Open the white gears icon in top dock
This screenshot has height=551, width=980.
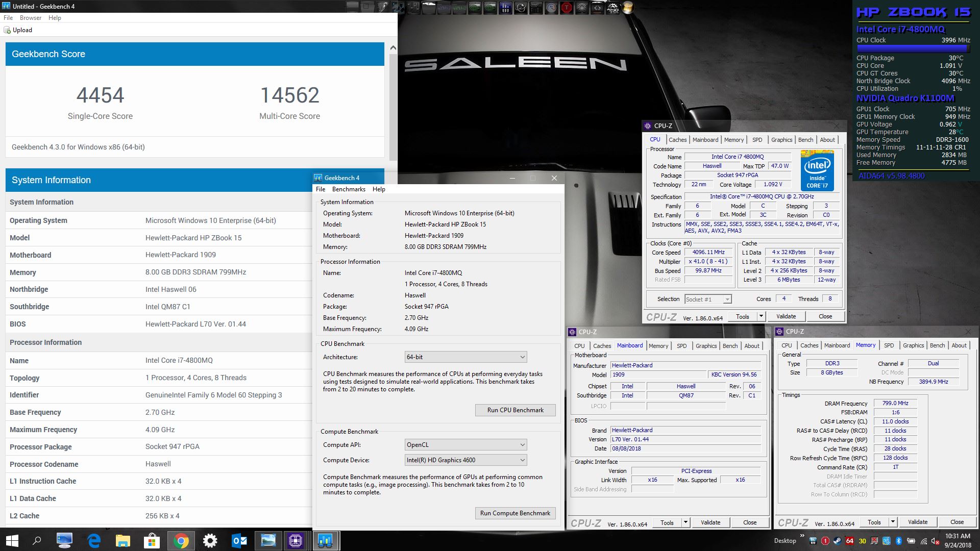[x=612, y=7]
